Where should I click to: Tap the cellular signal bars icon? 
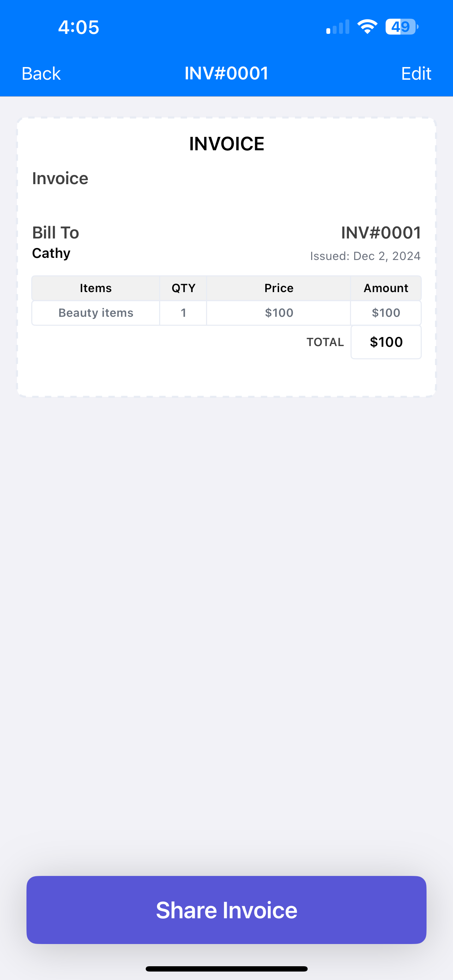click(338, 27)
